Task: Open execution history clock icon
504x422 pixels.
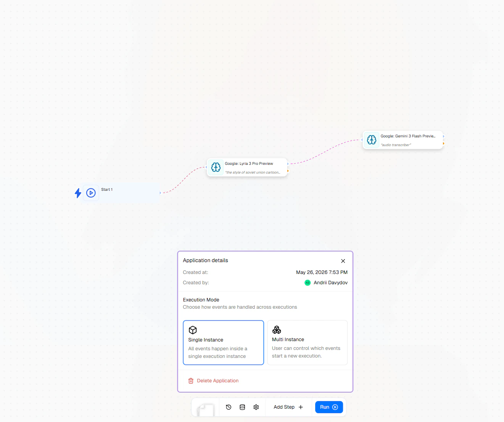Action: (x=229, y=407)
